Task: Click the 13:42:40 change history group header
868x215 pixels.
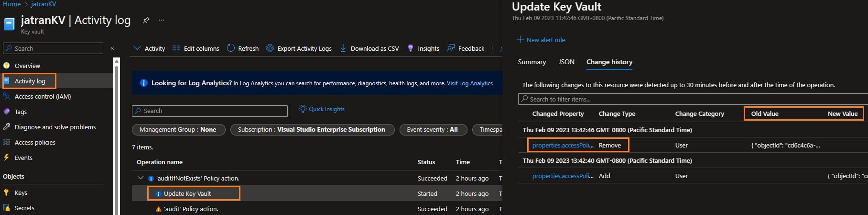Action: (x=607, y=160)
